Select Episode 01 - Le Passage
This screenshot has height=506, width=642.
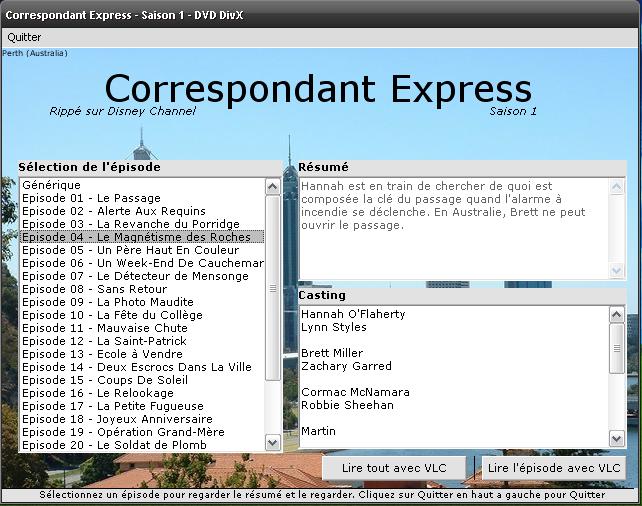click(x=142, y=198)
